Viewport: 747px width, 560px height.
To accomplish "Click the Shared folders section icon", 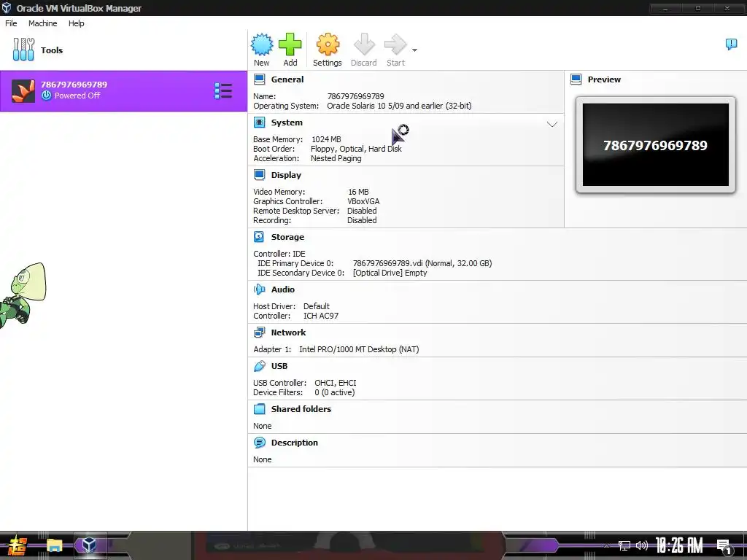I will 259,408.
